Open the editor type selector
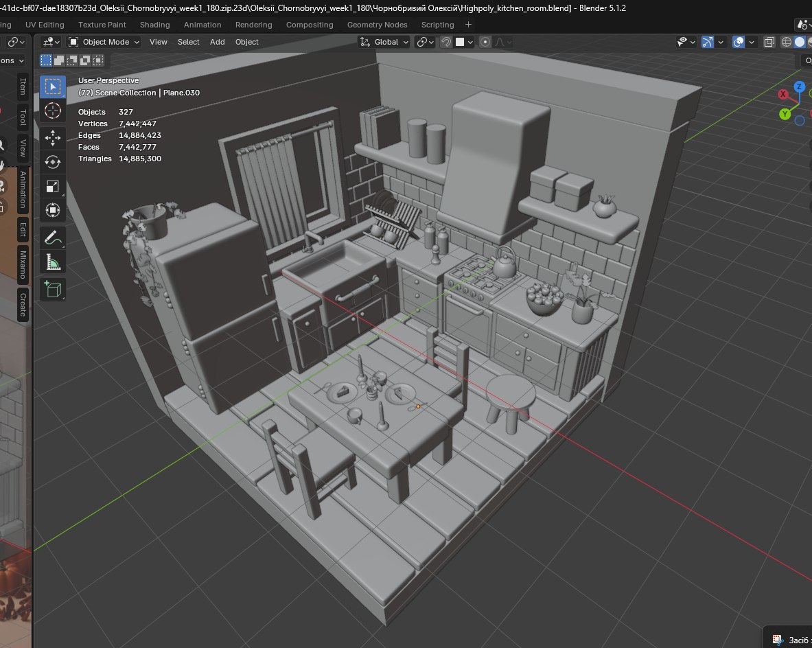This screenshot has width=812, height=648. tap(51, 42)
